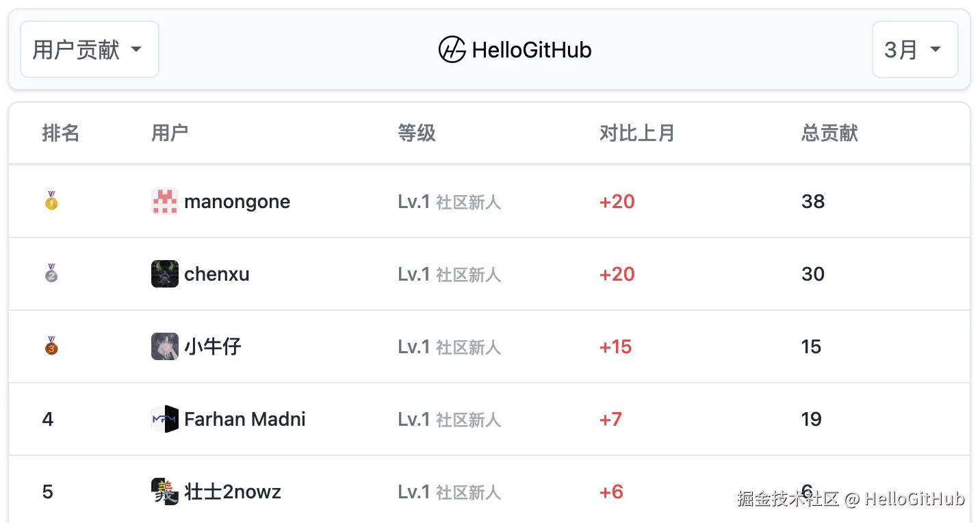Image resolution: width=980 pixels, height=523 pixels.
Task: Click the HelloGitHub title text
Action: coord(532,50)
